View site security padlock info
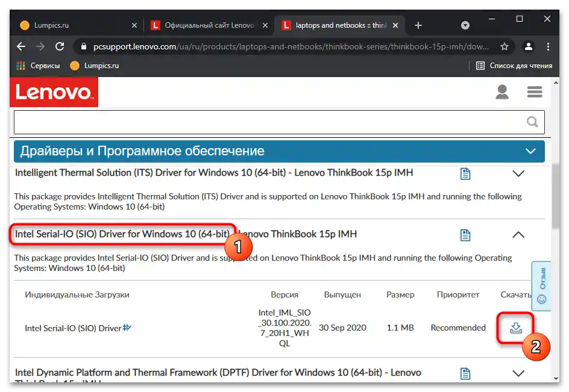Screen dimensions: 569x392 point(84,46)
